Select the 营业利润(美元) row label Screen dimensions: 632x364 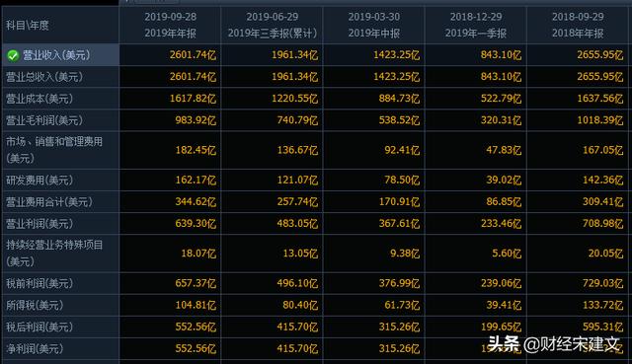[39, 224]
